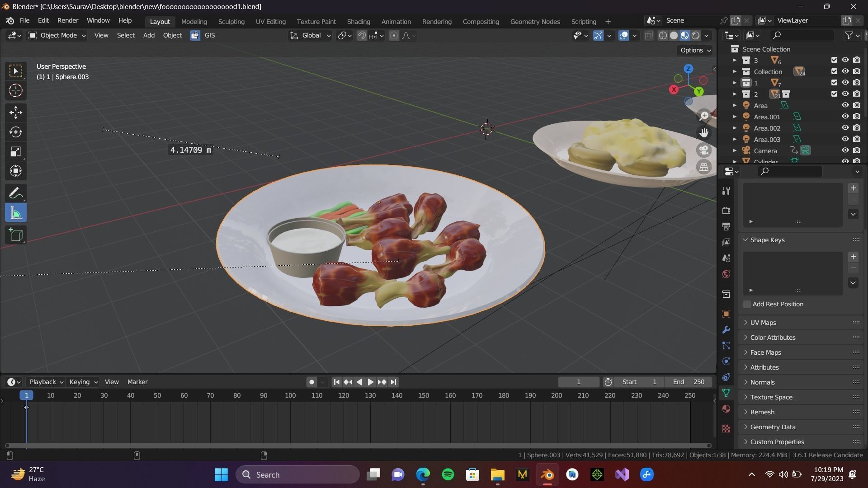Select the 3D Cursor tool
This screenshot has width=868, height=488.
click(16, 91)
